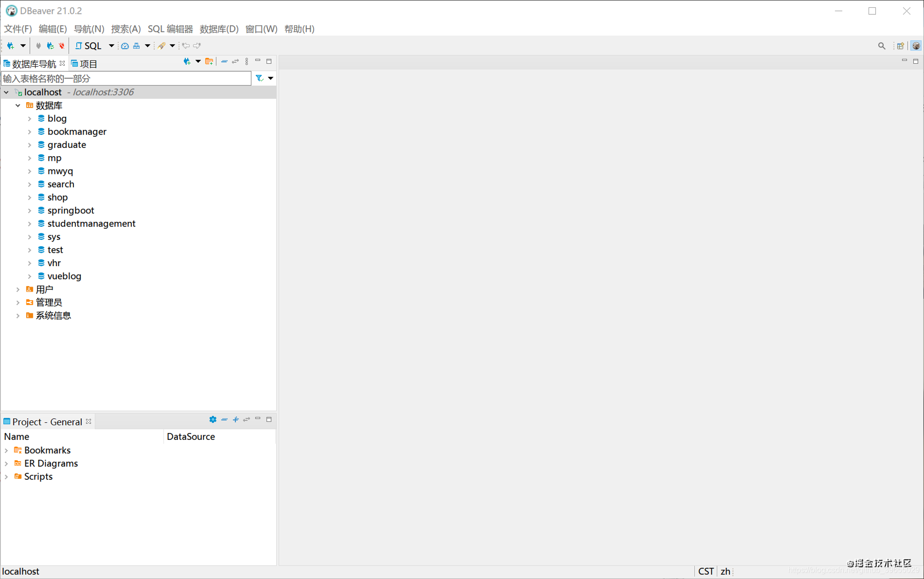Select the studentmanagement database

tap(91, 224)
